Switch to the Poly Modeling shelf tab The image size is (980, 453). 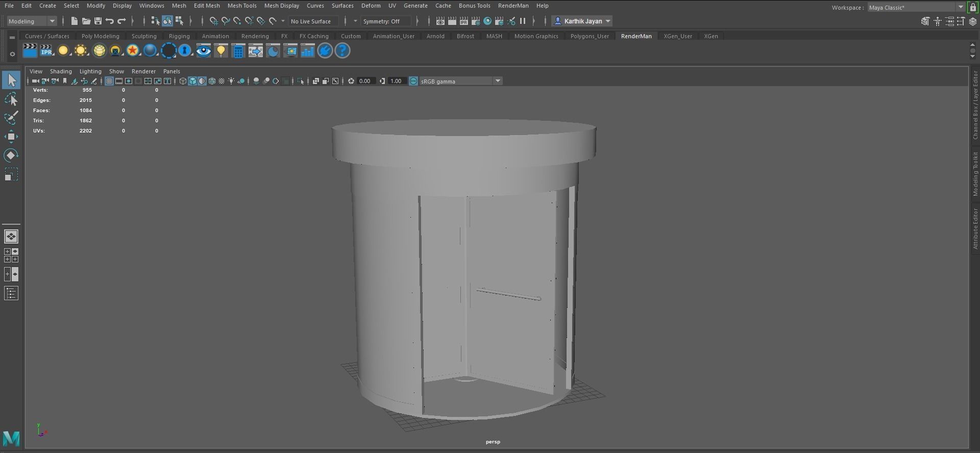tap(100, 36)
